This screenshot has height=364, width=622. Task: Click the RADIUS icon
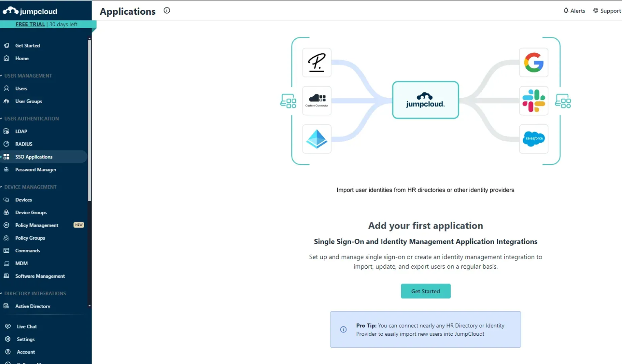click(x=7, y=144)
